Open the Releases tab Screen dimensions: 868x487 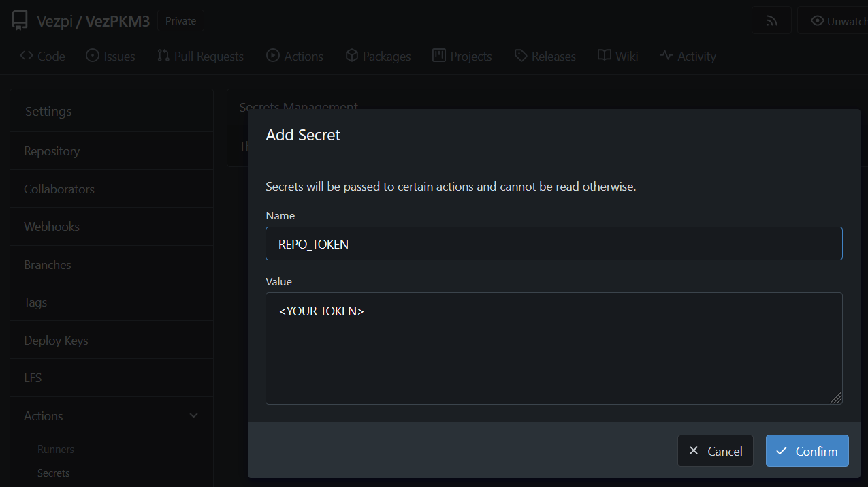point(545,57)
